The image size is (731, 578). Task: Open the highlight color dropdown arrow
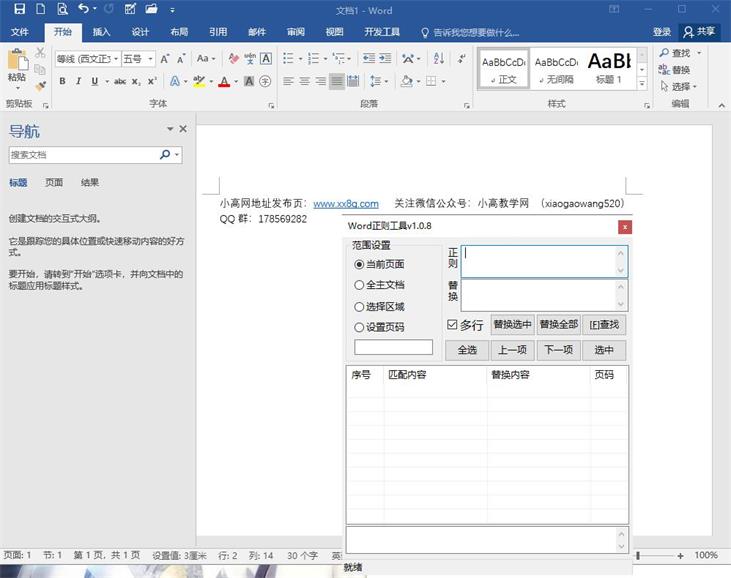pos(211,82)
